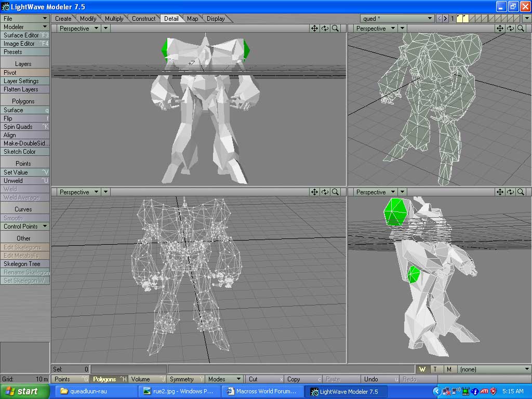This screenshot has width=532, height=399.
Task: Click the pan icon in the upper-left viewport
Action: [x=314, y=29]
